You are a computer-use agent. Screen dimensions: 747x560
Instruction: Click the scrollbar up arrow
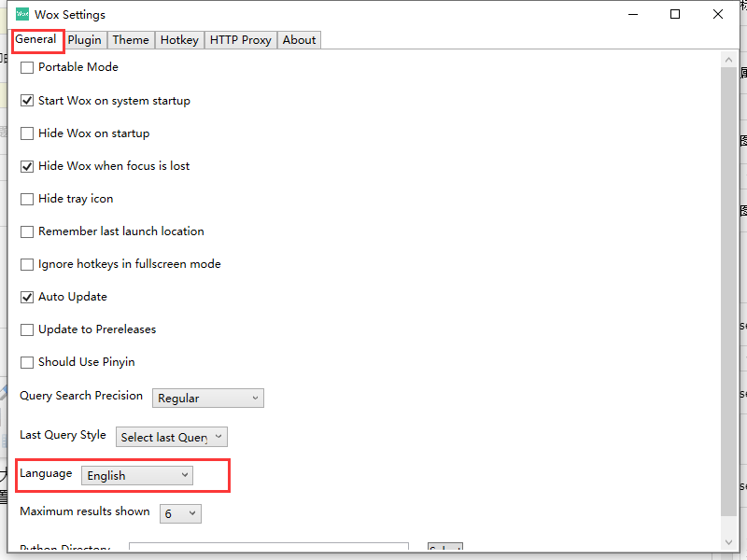click(728, 60)
